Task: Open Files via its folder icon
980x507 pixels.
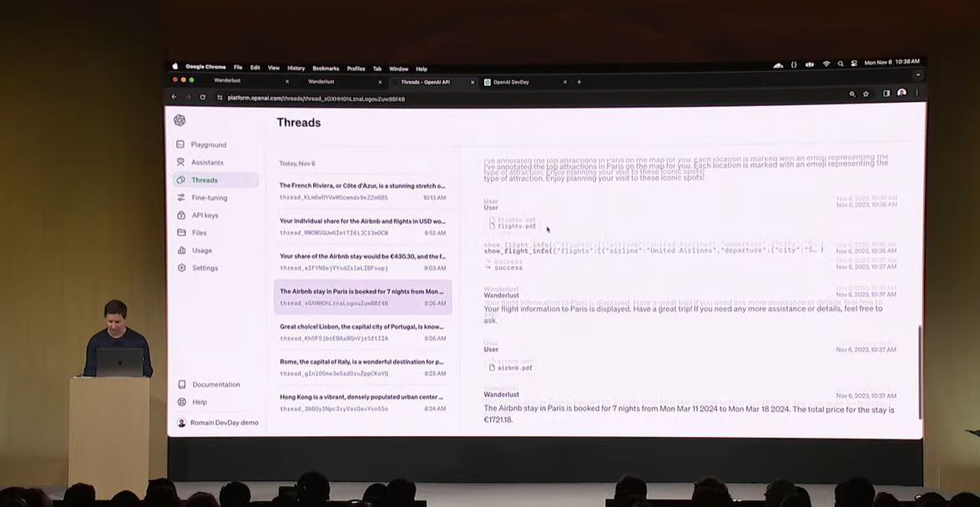Action: [181, 232]
